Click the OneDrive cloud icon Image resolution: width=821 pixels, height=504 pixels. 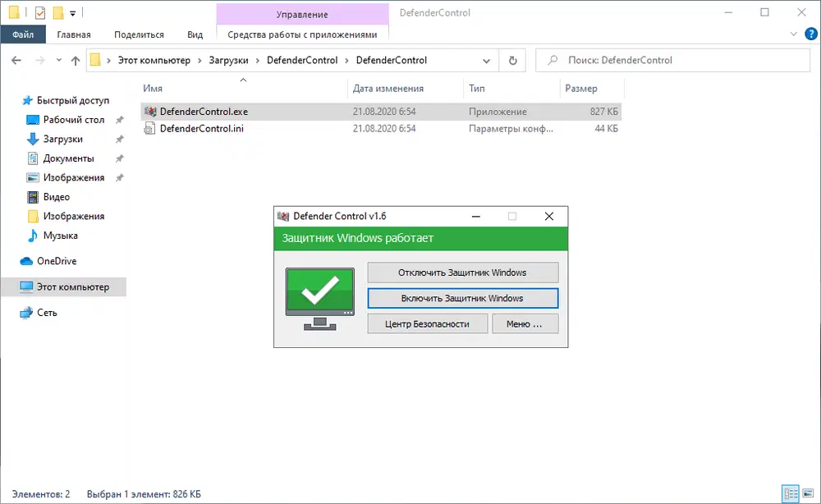coord(26,261)
